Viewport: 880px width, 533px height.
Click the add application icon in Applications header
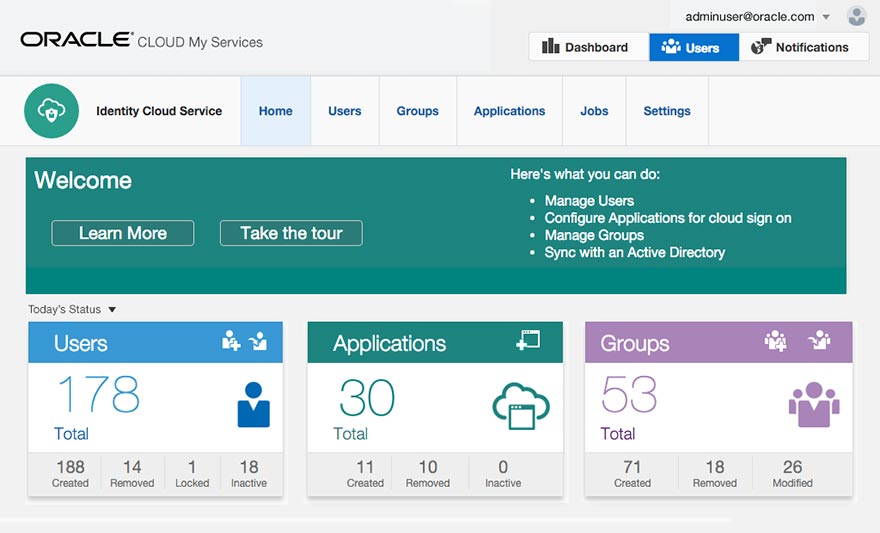(528, 341)
